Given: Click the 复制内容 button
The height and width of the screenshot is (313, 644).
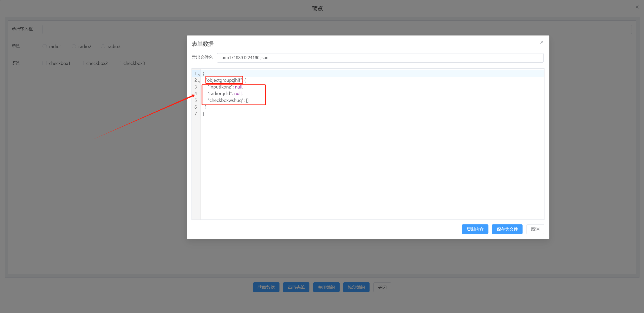Looking at the screenshot, I should pyautogui.click(x=475, y=229).
